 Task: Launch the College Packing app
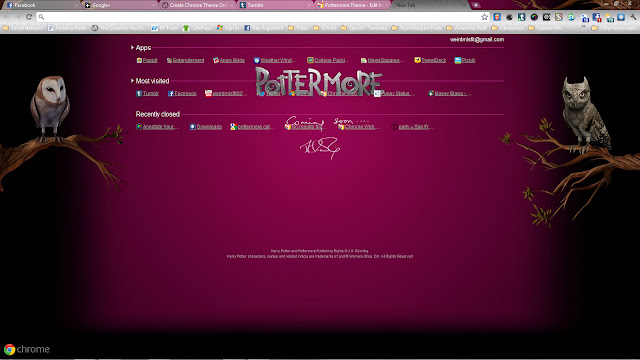(328, 60)
